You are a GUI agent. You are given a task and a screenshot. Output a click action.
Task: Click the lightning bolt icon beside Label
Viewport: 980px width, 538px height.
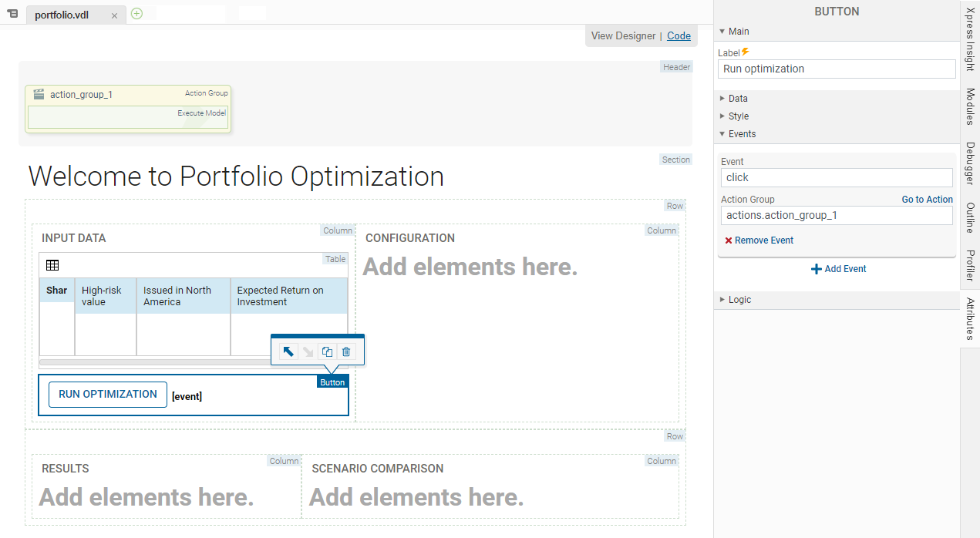click(746, 52)
